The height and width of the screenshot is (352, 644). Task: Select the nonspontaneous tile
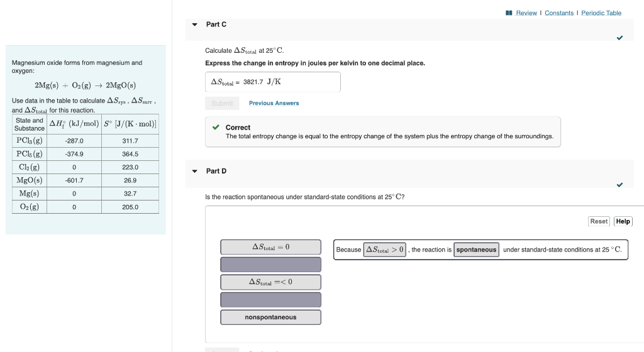270,317
